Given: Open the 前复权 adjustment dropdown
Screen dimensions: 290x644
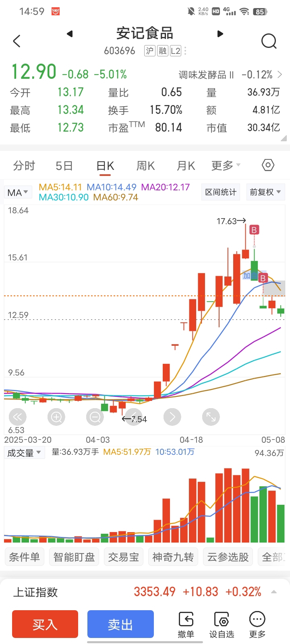Looking at the screenshot, I should coord(265,192).
